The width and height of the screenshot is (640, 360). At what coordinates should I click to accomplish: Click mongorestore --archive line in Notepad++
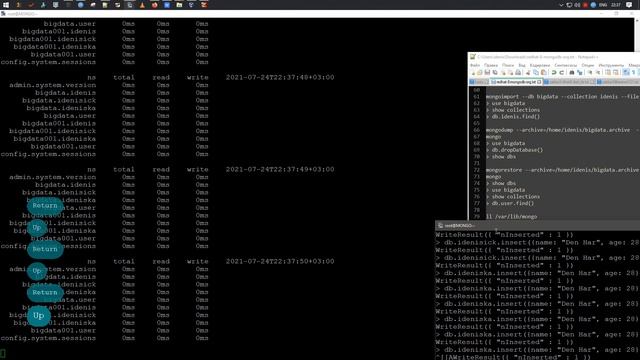click(x=562, y=170)
